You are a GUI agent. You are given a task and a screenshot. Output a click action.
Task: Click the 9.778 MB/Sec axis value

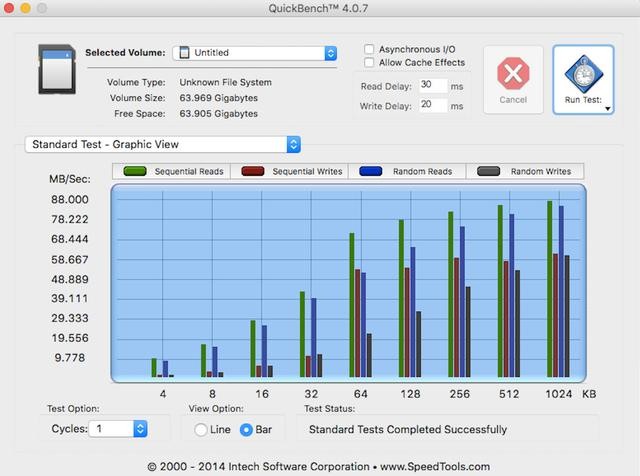(x=70, y=358)
